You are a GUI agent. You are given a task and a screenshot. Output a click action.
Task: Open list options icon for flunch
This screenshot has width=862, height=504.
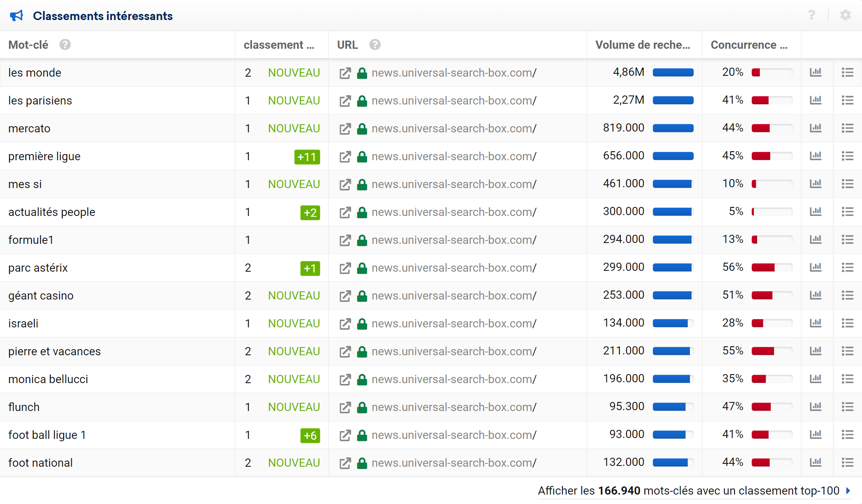[848, 407]
